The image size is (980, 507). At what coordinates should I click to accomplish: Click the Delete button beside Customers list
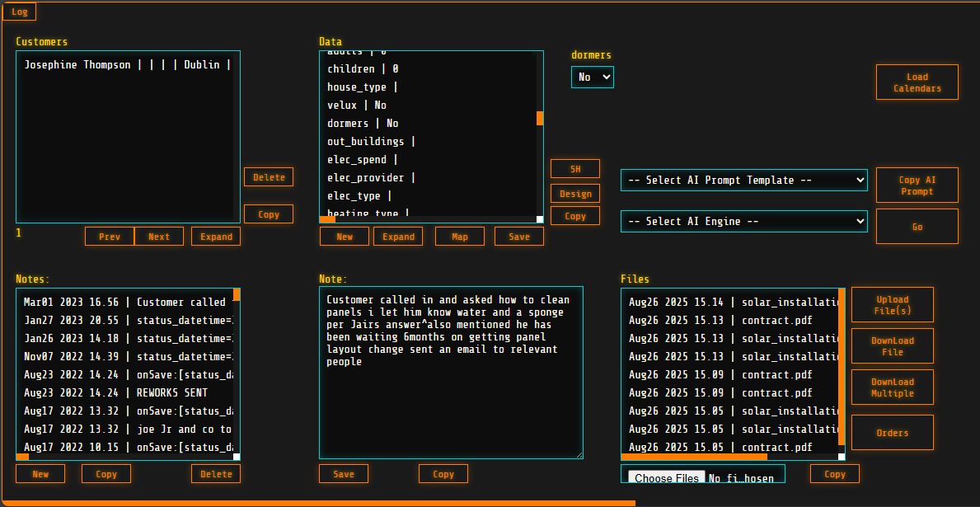click(268, 177)
